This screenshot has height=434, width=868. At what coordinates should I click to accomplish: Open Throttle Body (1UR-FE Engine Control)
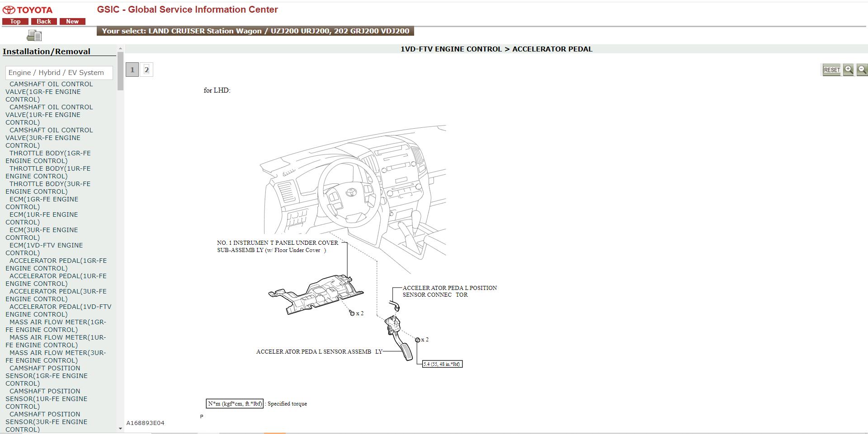(x=48, y=172)
